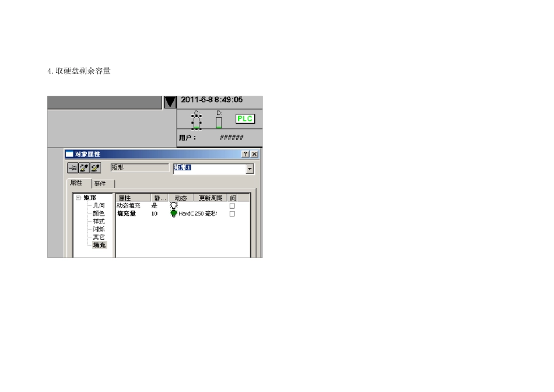Screen dimensions: 554x392
Task: Click the 间 column header
Action: pos(233,198)
